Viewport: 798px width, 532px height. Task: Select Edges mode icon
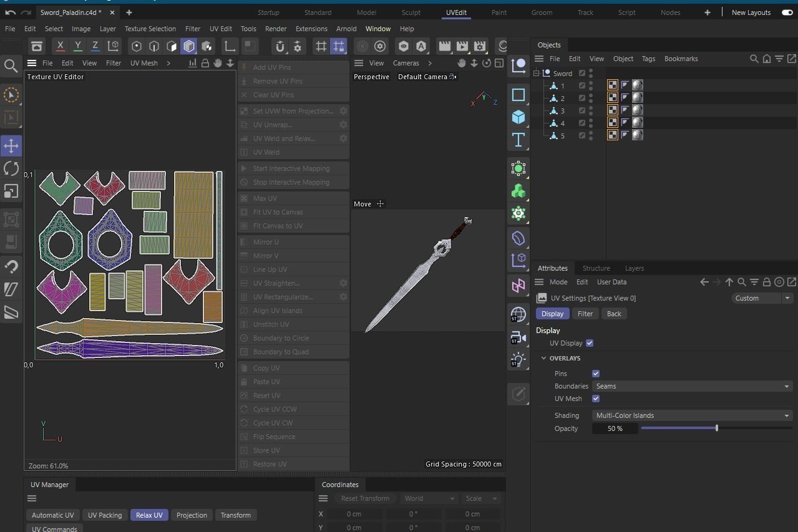click(154, 46)
